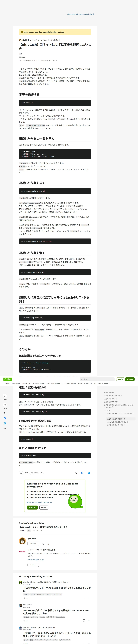Click the header Search field

(x=97, y=379)
